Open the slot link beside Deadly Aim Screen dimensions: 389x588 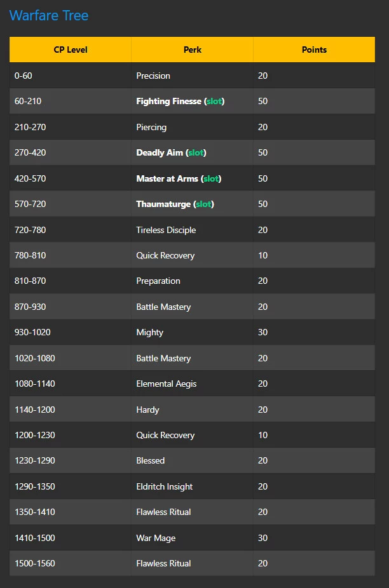coord(196,153)
